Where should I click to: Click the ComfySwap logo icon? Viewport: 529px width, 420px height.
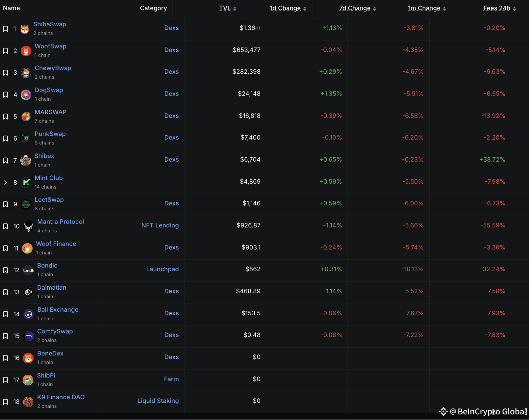(29, 336)
